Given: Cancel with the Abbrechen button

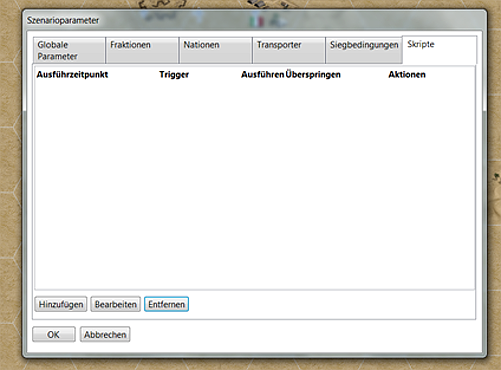Looking at the screenshot, I should pos(105,334).
